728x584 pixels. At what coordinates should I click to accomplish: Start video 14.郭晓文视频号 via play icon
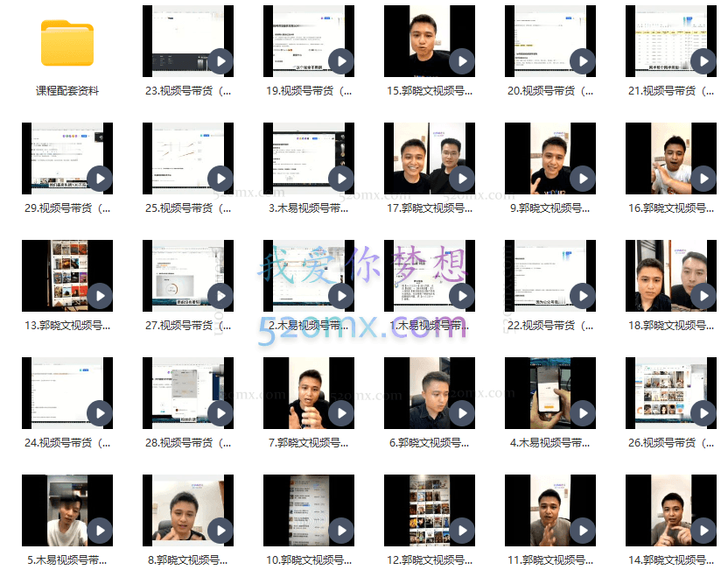703,531
